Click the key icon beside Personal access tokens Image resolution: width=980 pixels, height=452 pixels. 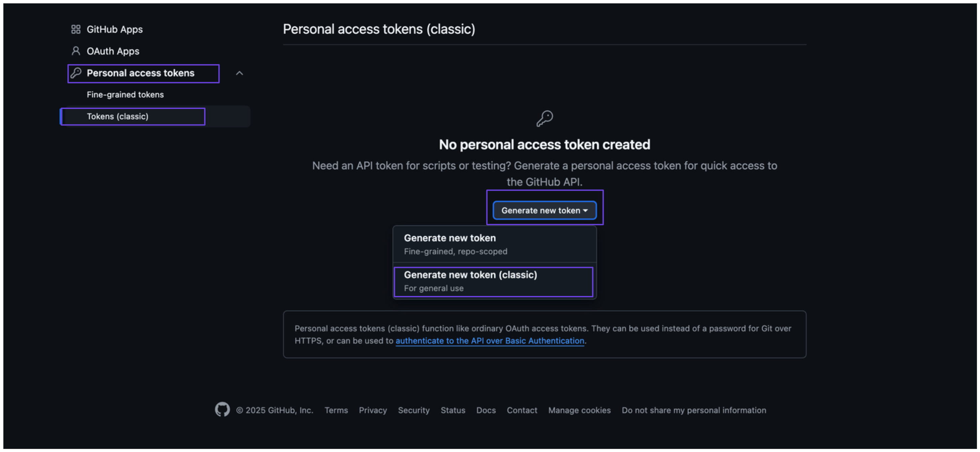tap(76, 73)
